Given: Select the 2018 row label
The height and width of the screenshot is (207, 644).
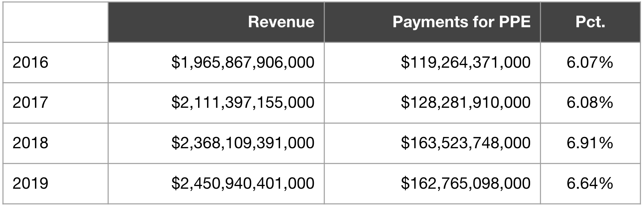Looking at the screenshot, I should tap(30, 143).
